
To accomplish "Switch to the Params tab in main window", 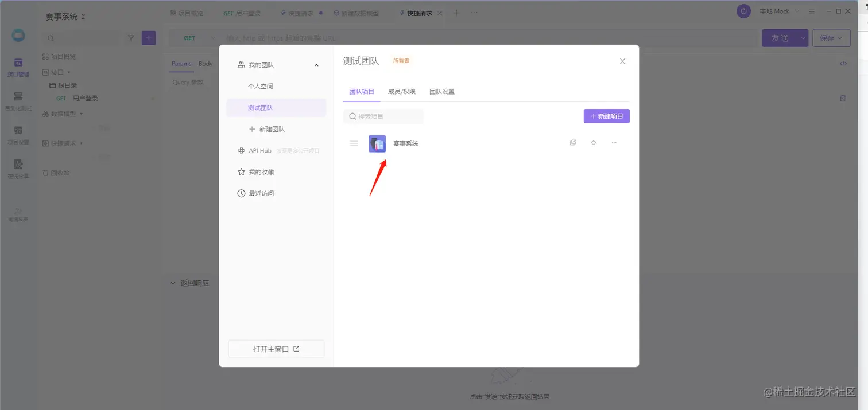I will click(x=181, y=64).
